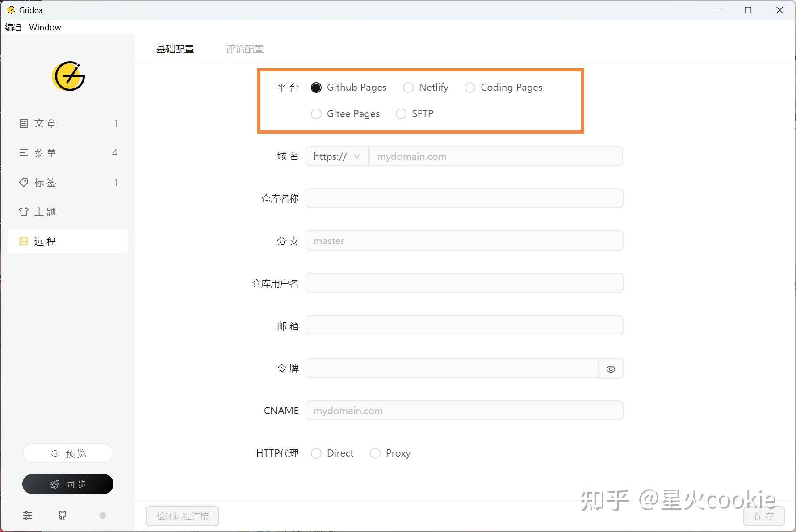The width and height of the screenshot is (796, 532).
Task: Focus the 令牌 token field
Action: (452, 369)
